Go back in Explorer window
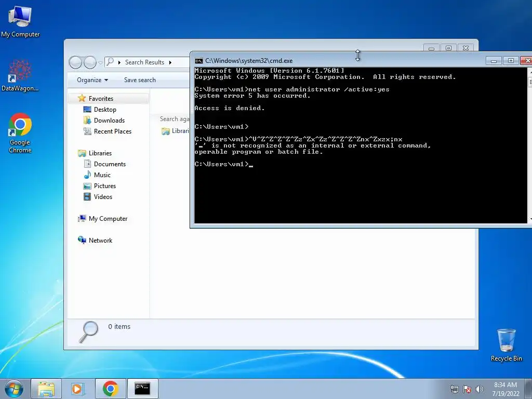 tap(75, 62)
